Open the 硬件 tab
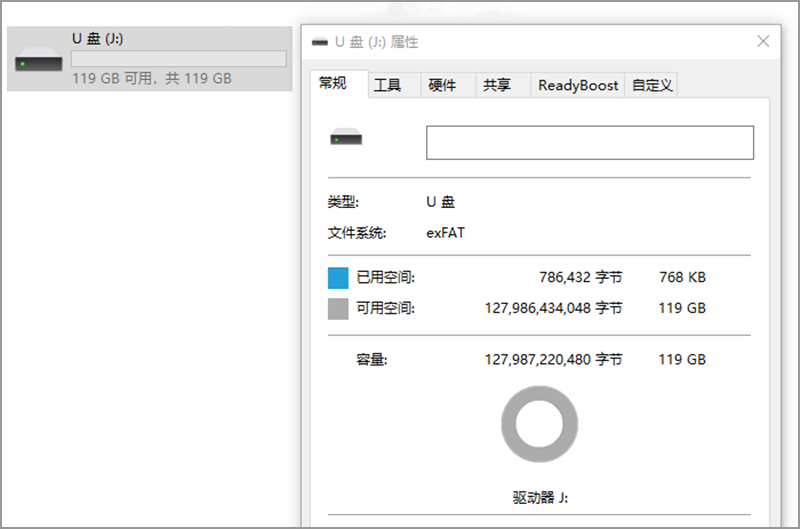Viewport: 800px width, 529px height. coord(448,85)
